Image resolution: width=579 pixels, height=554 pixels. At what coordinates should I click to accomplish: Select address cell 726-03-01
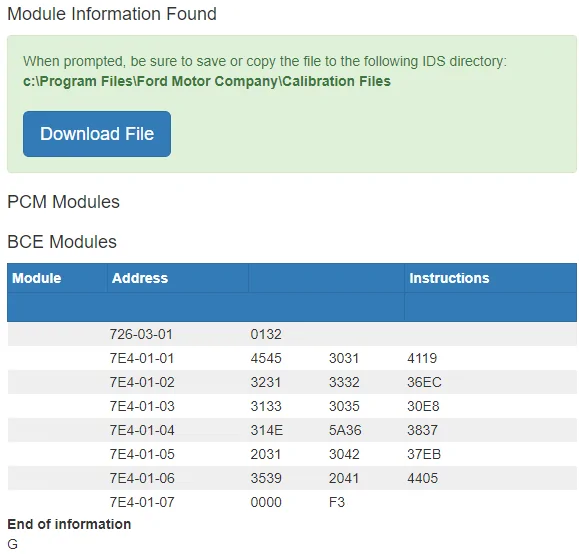tap(141, 334)
